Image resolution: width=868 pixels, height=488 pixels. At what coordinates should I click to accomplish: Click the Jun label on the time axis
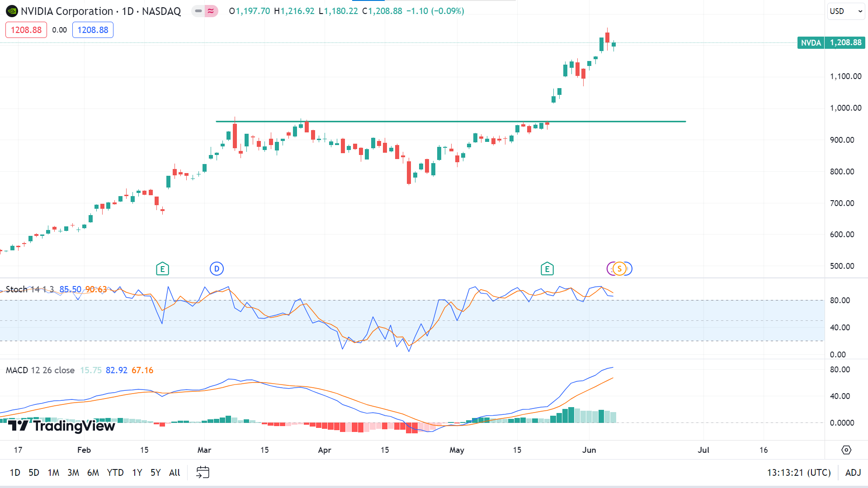pyautogui.click(x=589, y=450)
